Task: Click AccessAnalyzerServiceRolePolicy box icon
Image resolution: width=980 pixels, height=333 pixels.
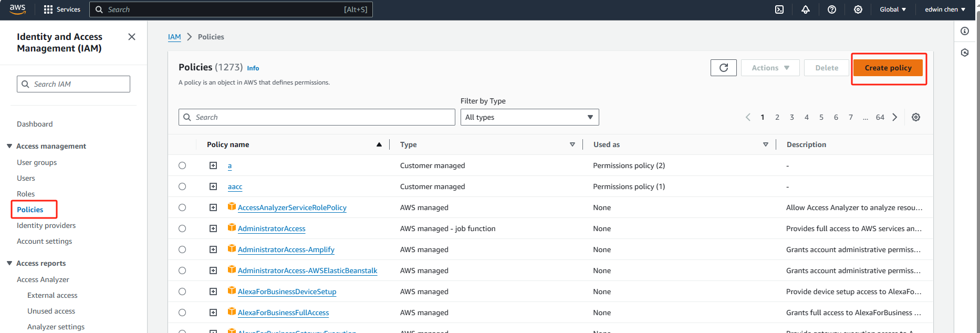Action: coord(232,206)
